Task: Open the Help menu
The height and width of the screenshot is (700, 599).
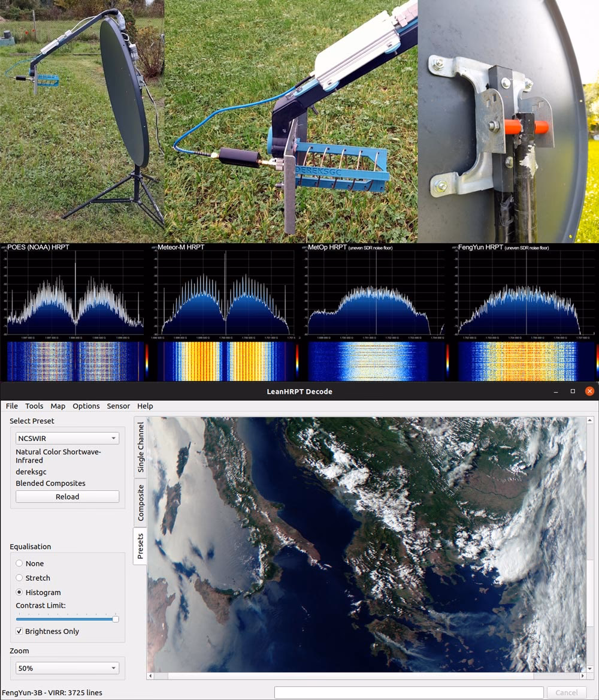Action: (x=145, y=406)
